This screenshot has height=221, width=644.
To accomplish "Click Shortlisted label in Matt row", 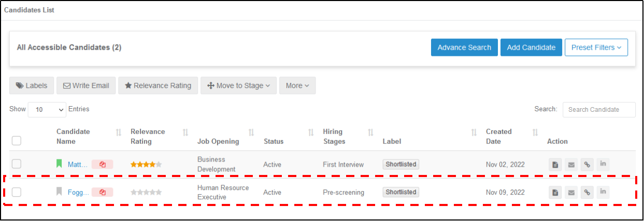I will tap(401, 164).
